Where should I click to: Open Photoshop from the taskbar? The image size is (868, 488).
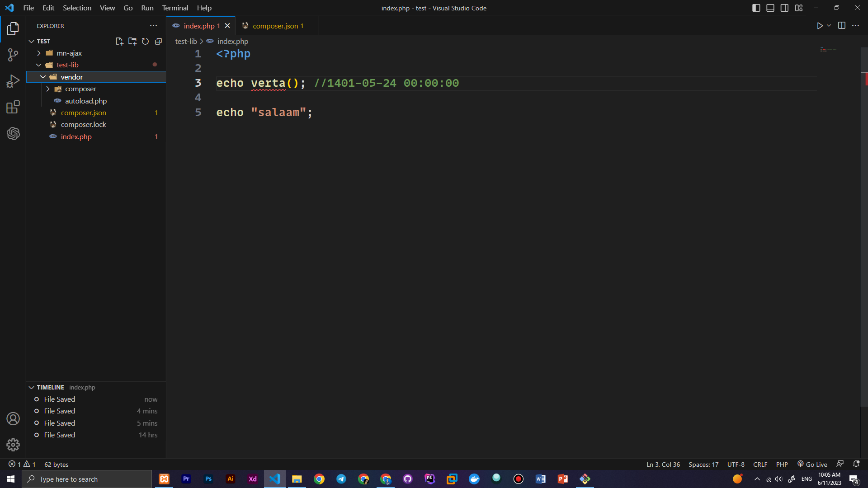tap(208, 479)
